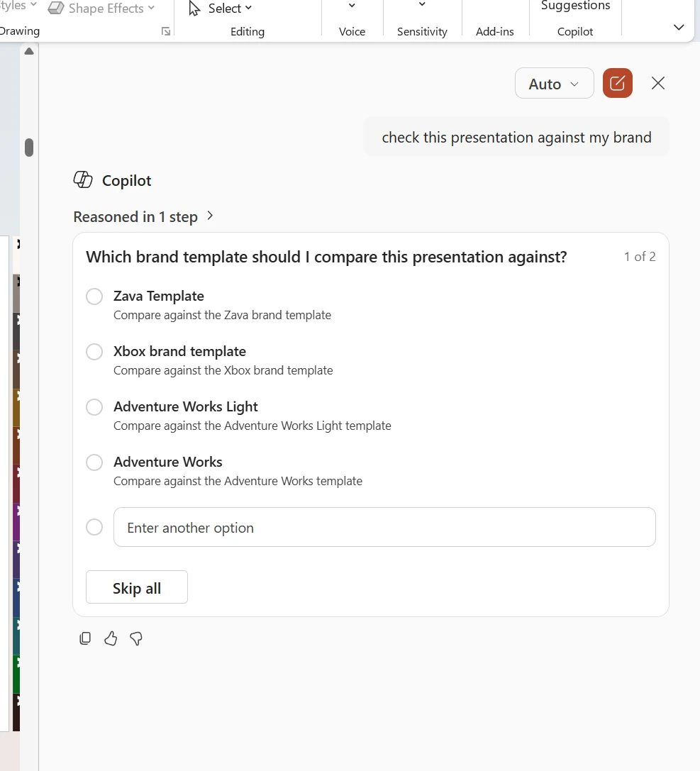Start a new Copilot chat with the orange compose icon
Viewport: 700px width, 771px height.
coord(618,83)
